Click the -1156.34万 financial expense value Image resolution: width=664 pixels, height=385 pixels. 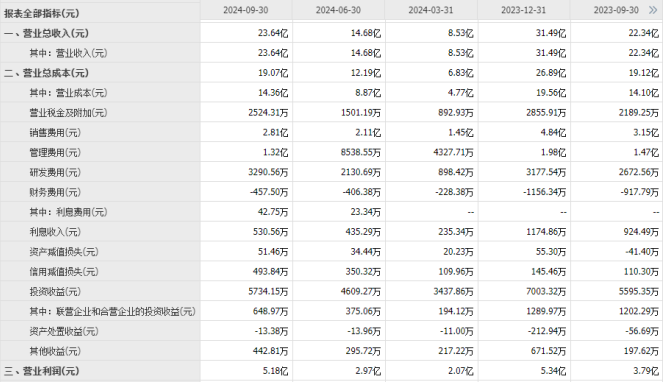pos(545,193)
